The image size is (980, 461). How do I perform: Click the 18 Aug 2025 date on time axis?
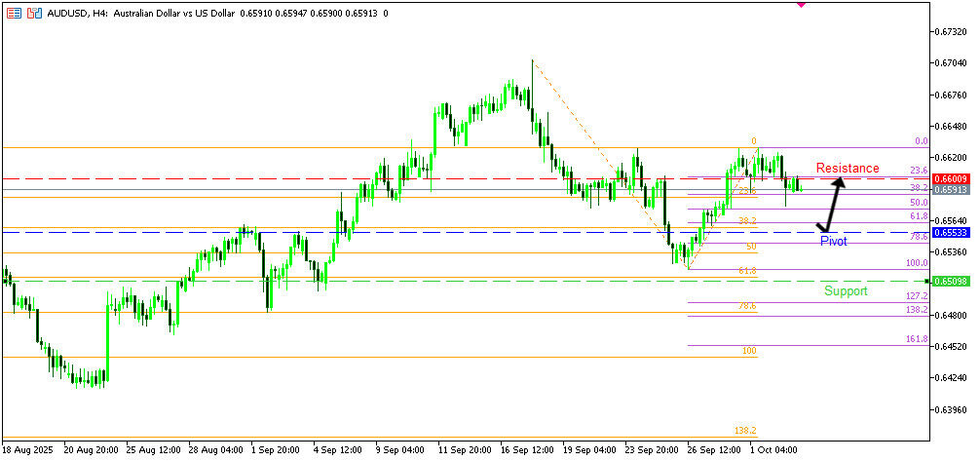click(28, 451)
